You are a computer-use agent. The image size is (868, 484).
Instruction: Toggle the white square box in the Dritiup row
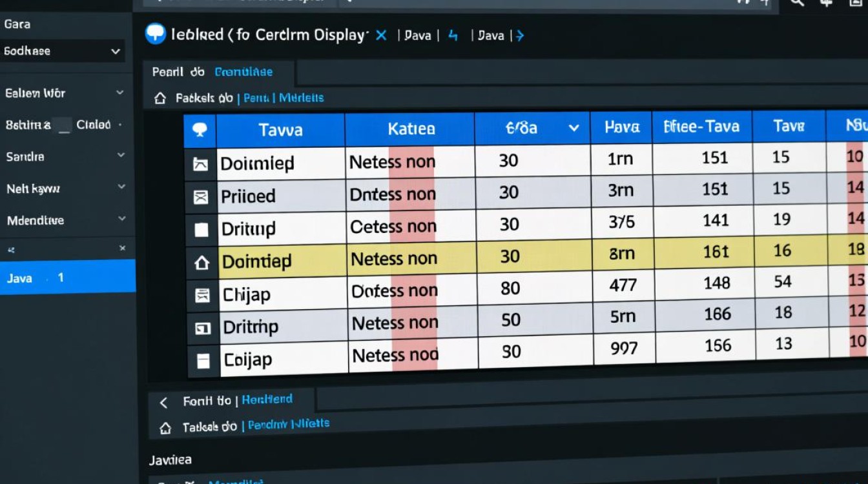click(201, 230)
